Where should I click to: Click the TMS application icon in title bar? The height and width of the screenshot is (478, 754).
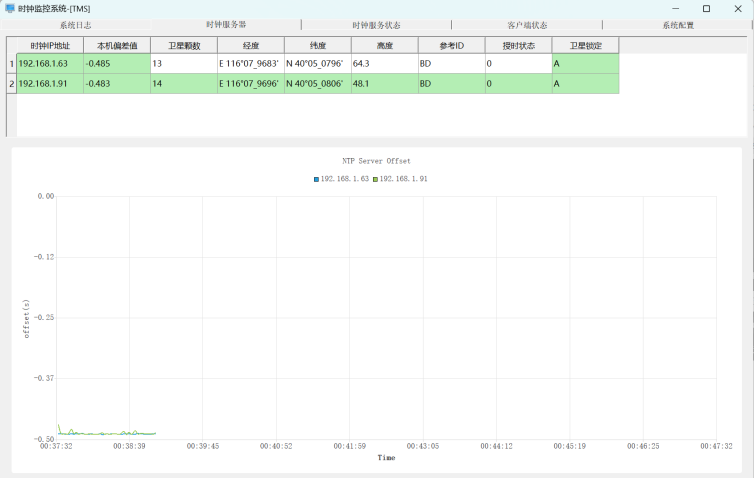[9, 8]
